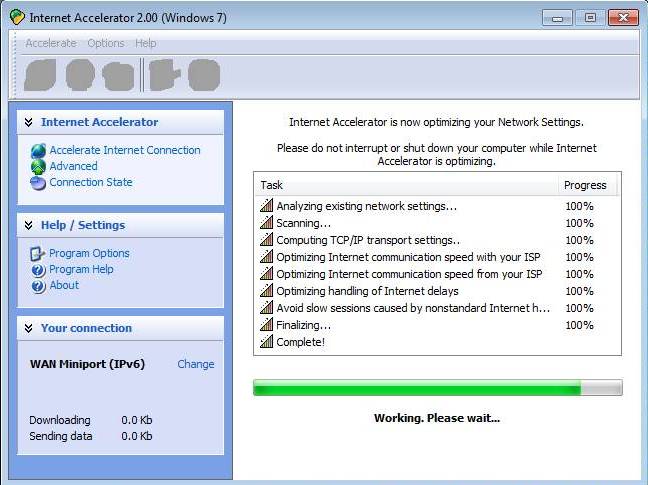Image resolution: width=648 pixels, height=485 pixels.
Task: Click the Working. Please wait... status text
Action: (x=437, y=418)
